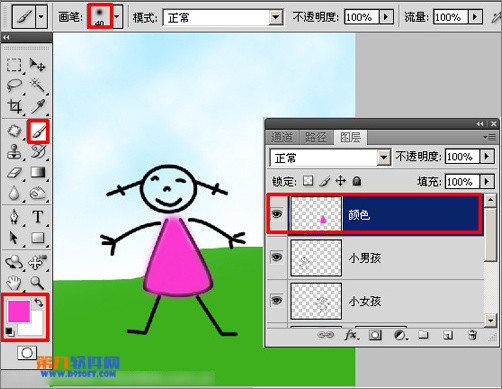Switch to the 路径 tab

click(316, 137)
